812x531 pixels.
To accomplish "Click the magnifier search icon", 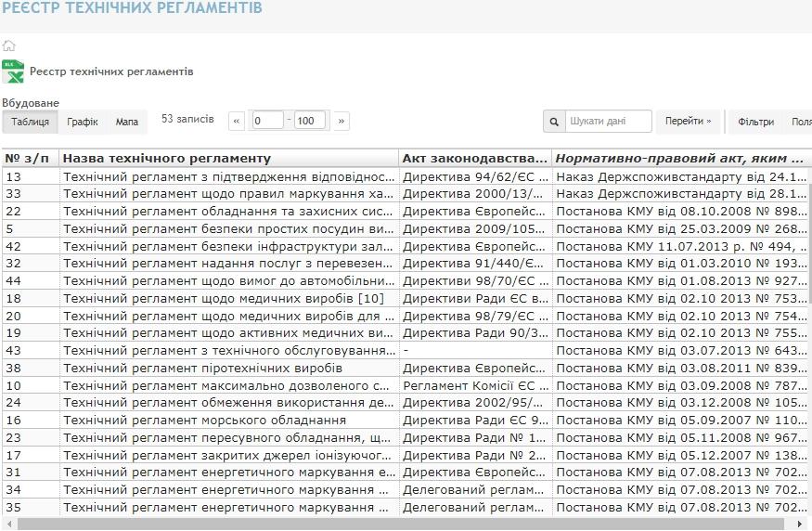I will pos(554,121).
